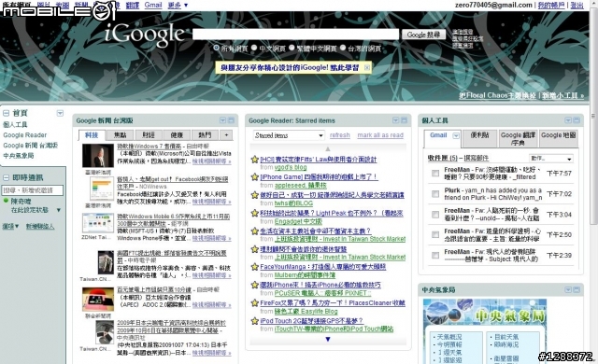Open the 更多 menu in top bar

coord(178,5)
